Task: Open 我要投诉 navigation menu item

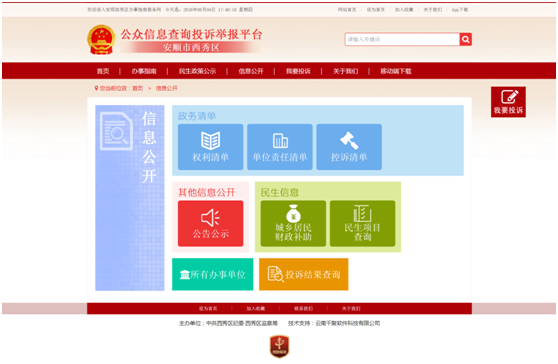Action: 298,71
